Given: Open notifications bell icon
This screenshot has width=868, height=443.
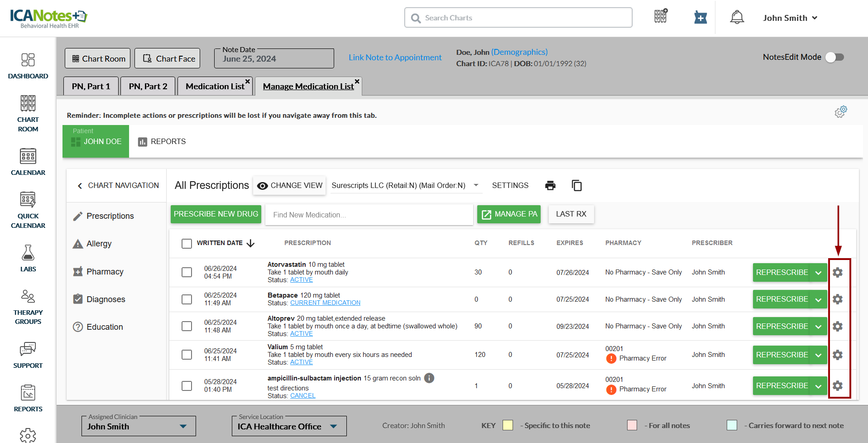Looking at the screenshot, I should pyautogui.click(x=737, y=18).
